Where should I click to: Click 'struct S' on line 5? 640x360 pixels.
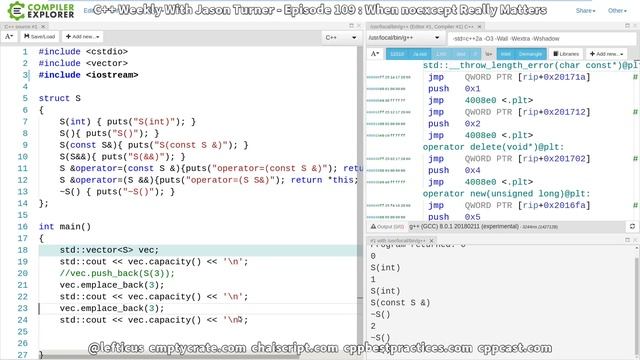point(60,98)
